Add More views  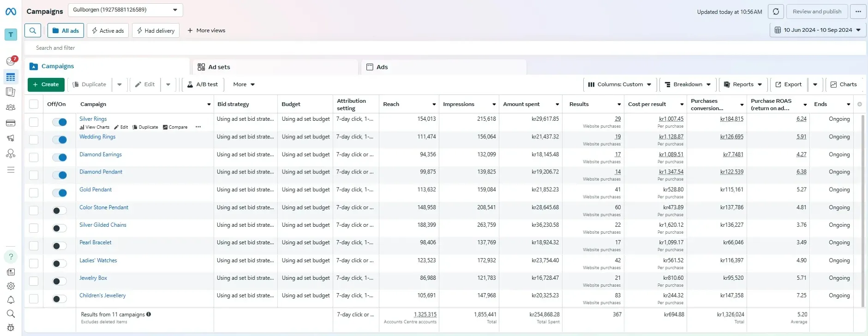206,30
